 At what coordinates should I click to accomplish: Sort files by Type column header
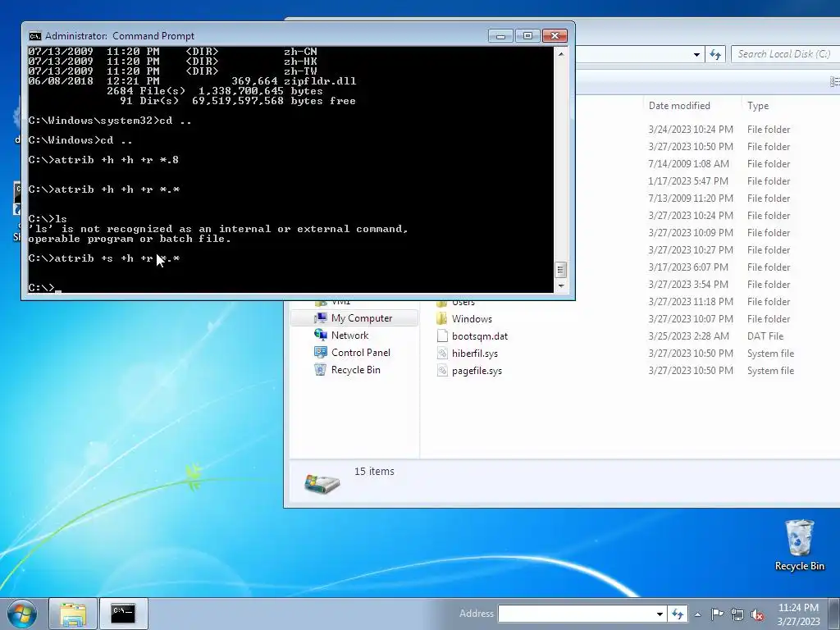pyautogui.click(x=758, y=106)
